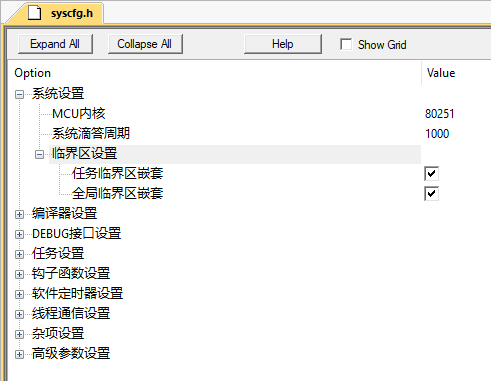Enable the Show Grid checkbox

346,44
